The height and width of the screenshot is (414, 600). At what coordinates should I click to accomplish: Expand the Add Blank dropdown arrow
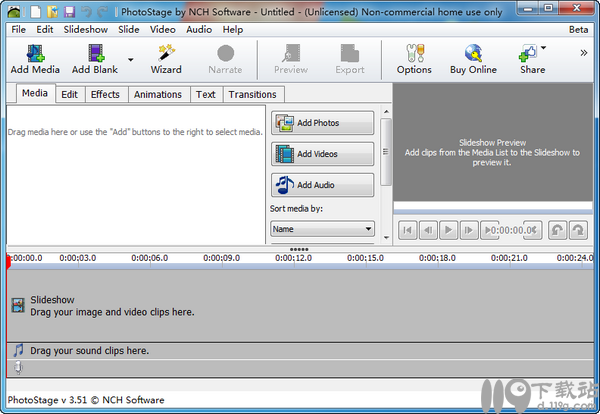[x=130, y=60]
